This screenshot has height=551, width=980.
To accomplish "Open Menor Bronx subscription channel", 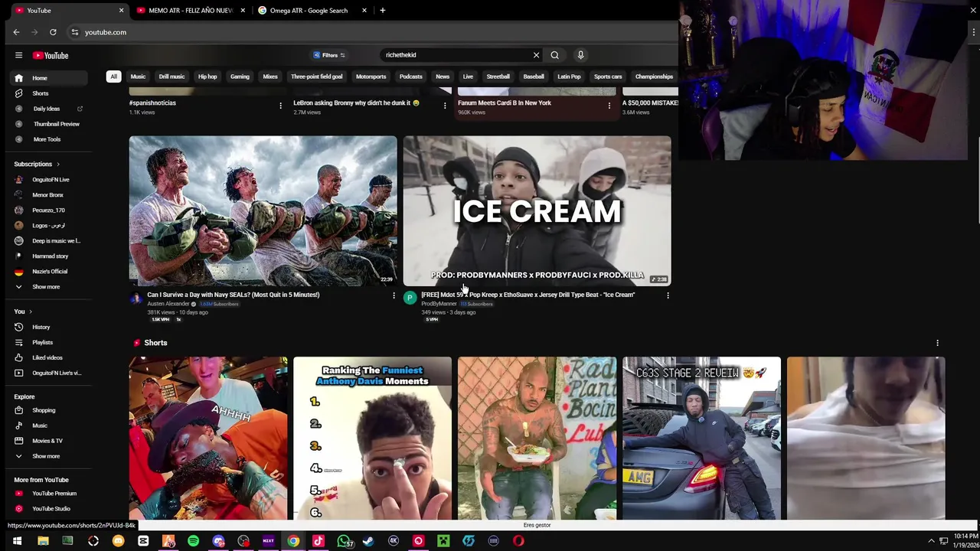I will coord(47,195).
